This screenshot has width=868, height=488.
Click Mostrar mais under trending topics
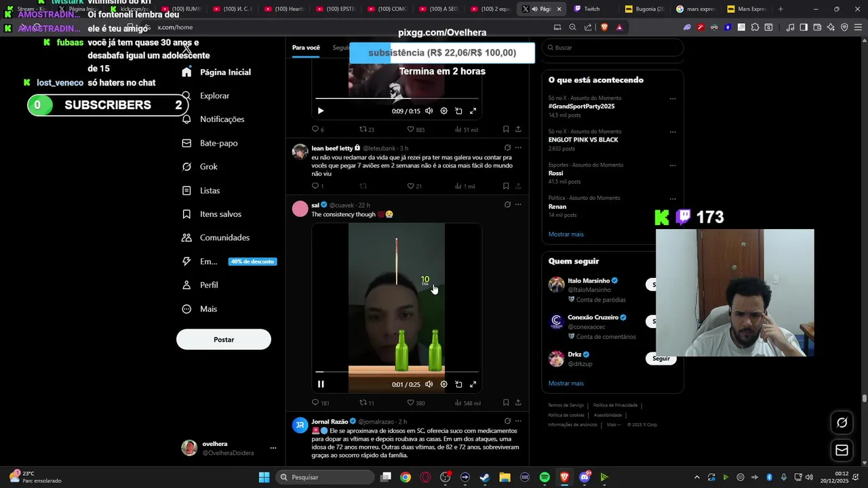tap(566, 235)
